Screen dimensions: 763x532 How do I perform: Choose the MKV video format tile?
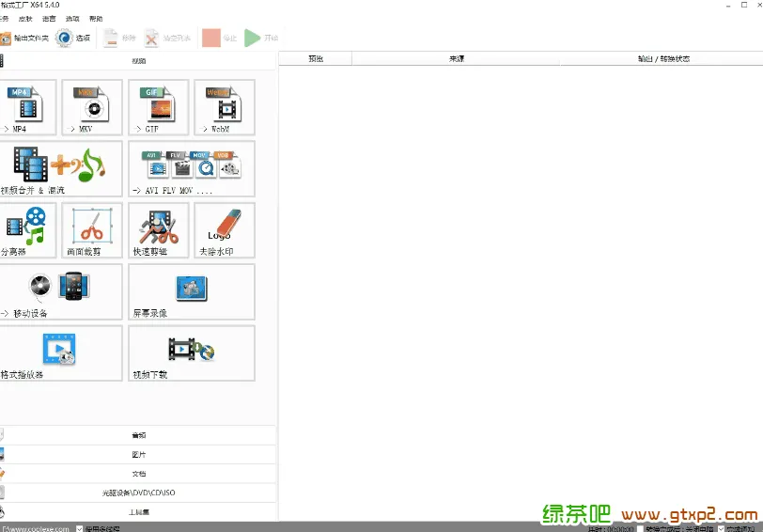92,107
